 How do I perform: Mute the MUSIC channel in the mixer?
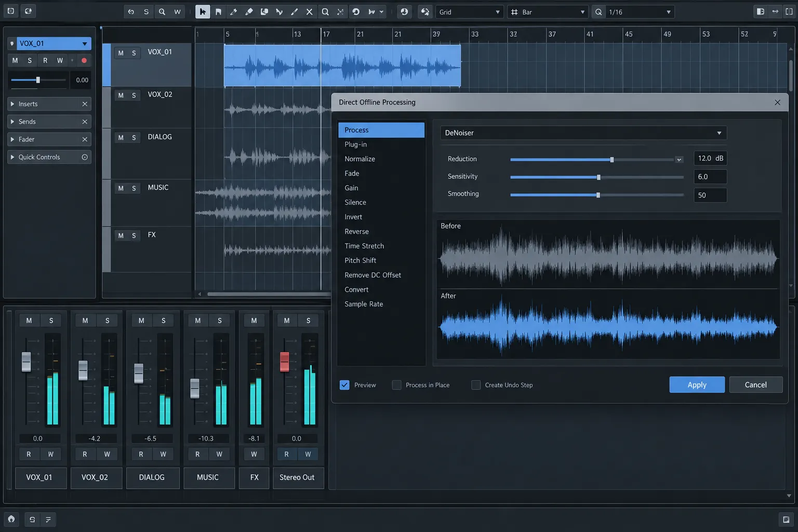pos(197,321)
